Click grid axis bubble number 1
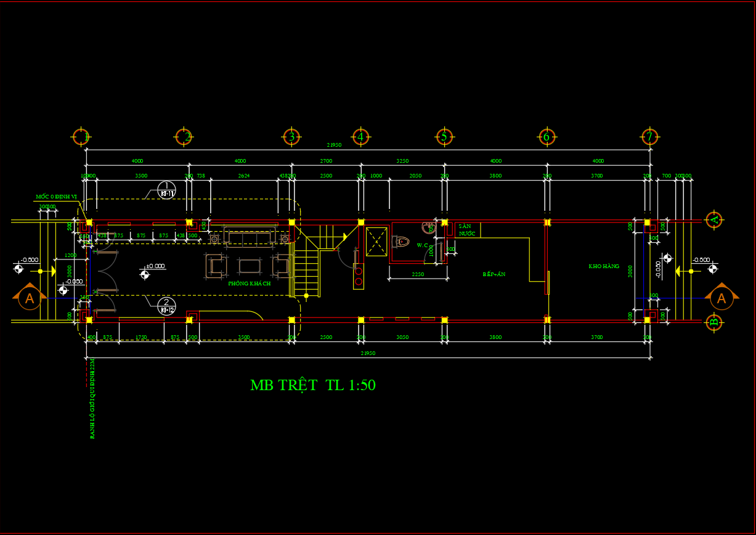This screenshot has width=756, height=535. [81, 137]
